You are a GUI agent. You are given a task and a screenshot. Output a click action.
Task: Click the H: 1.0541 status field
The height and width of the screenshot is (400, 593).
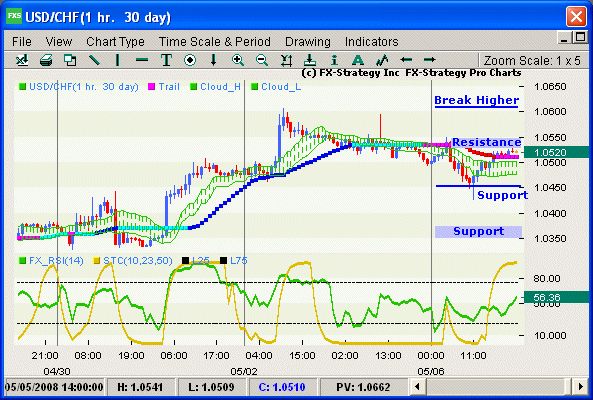point(140,387)
